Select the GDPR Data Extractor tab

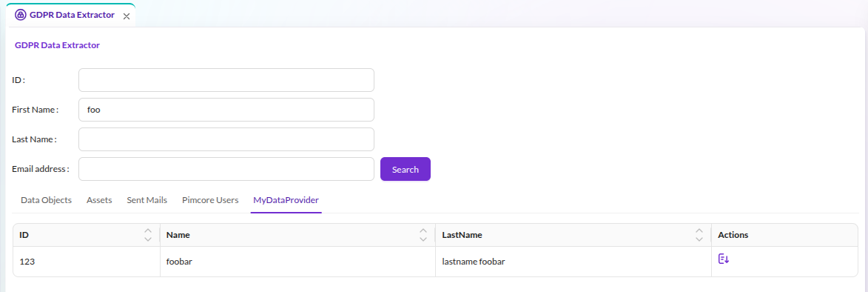point(71,15)
